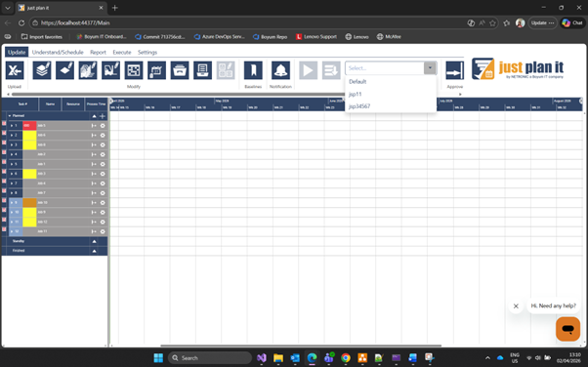Click the Upload Excel import icon

15,70
